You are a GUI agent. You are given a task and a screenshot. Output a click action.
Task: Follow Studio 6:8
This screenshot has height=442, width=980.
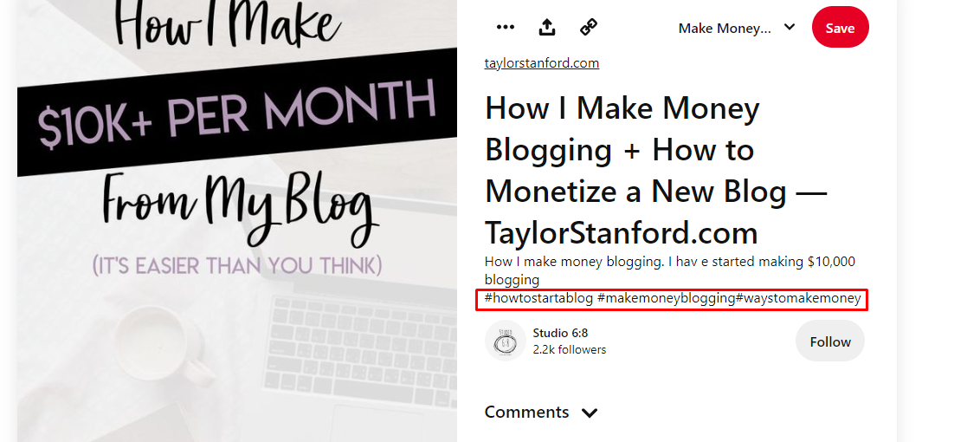830,341
